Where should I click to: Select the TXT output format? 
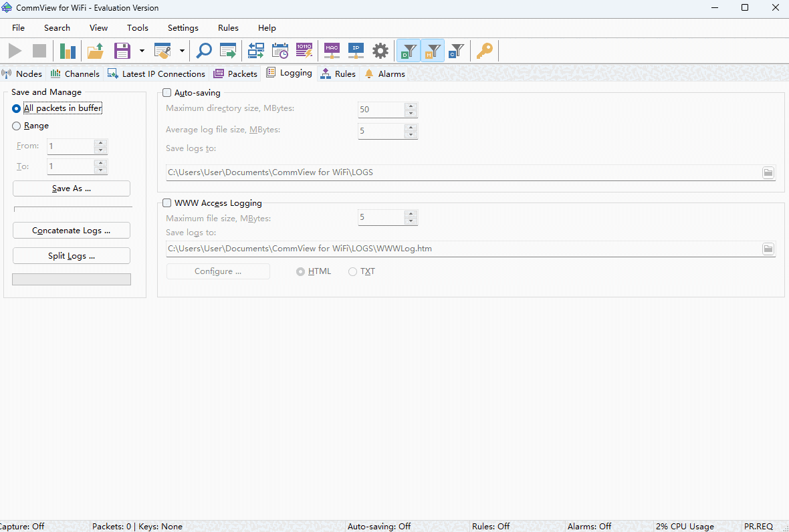(353, 271)
